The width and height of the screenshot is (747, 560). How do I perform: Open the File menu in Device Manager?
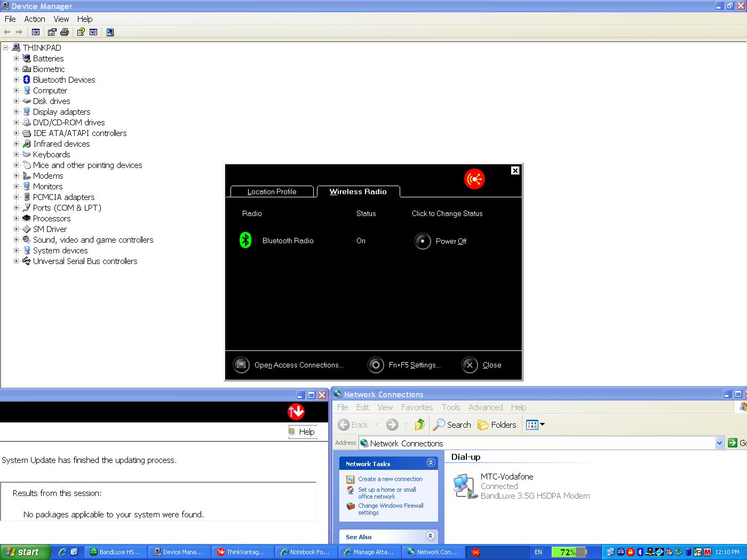(10, 19)
